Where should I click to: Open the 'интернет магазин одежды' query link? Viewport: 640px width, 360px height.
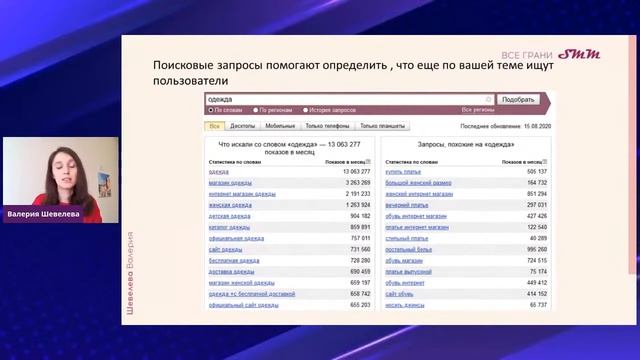[x=242, y=194]
